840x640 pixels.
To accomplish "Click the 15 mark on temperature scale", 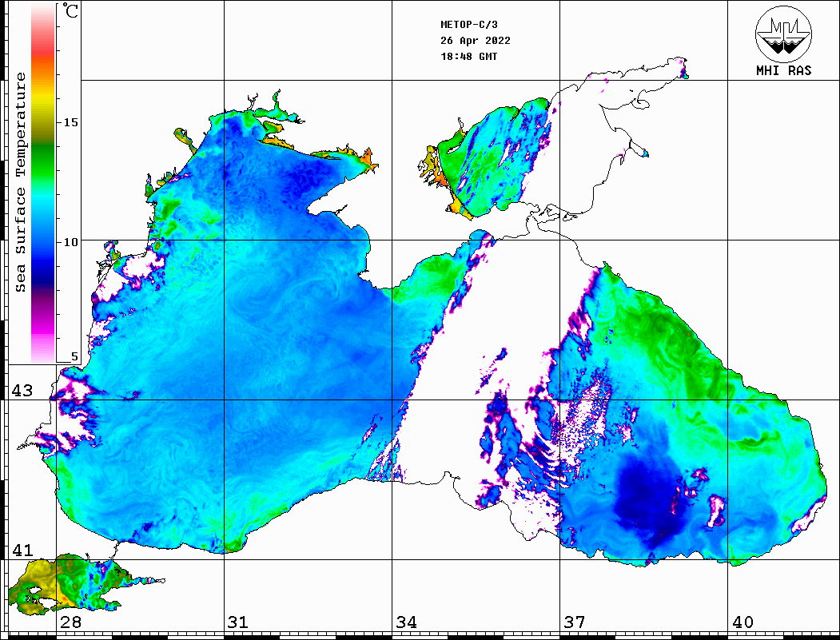I will click(x=70, y=122).
